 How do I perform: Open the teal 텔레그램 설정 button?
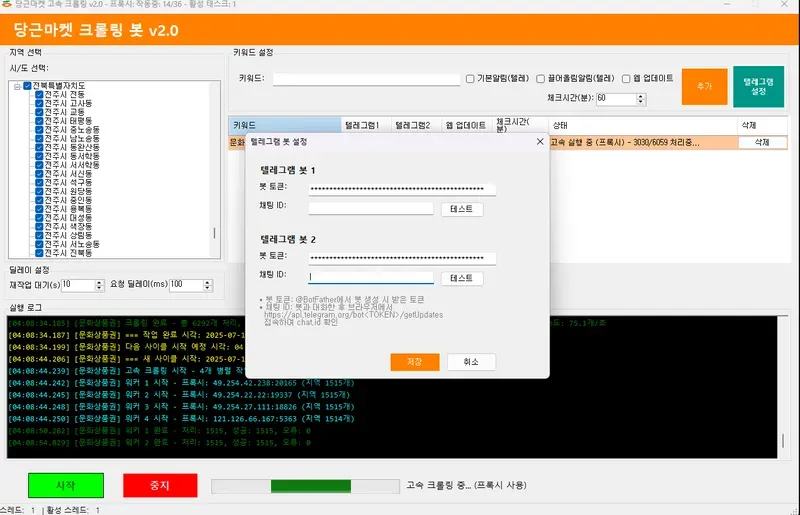(759, 86)
